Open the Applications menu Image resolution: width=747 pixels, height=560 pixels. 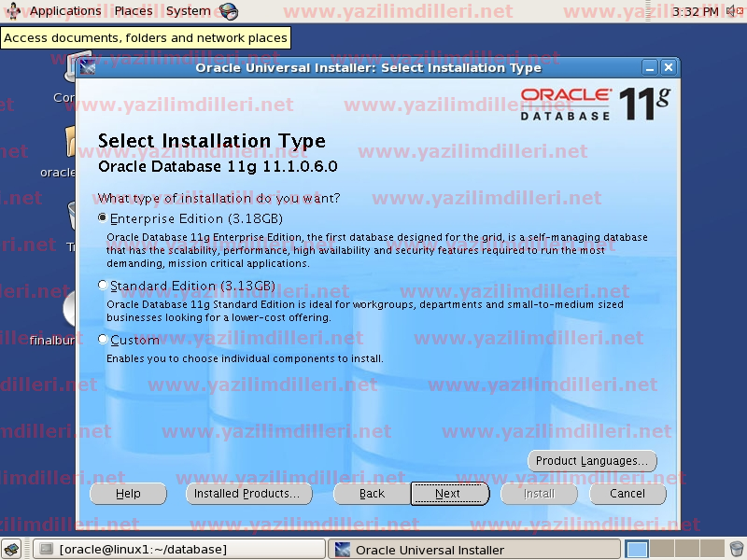[64, 11]
